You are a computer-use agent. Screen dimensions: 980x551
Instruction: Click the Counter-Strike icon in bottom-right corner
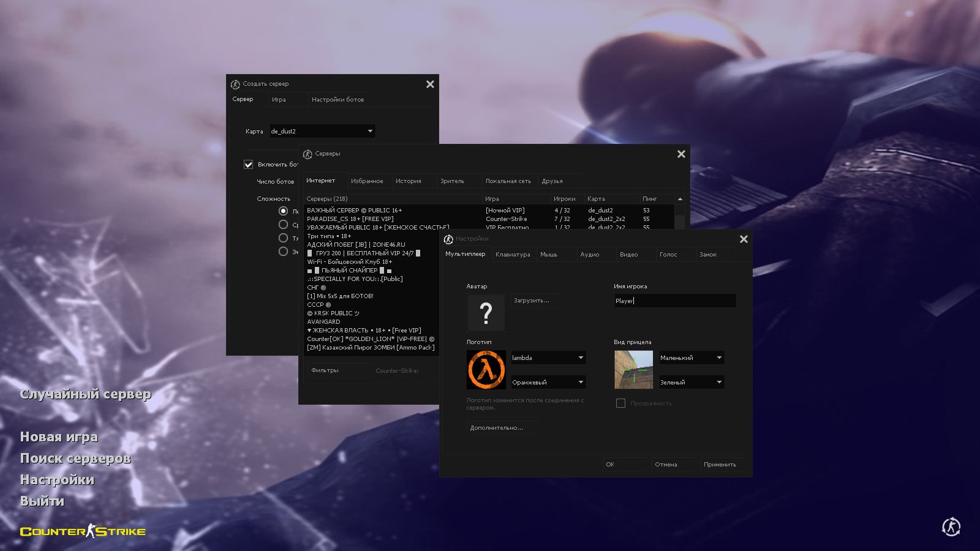(951, 527)
